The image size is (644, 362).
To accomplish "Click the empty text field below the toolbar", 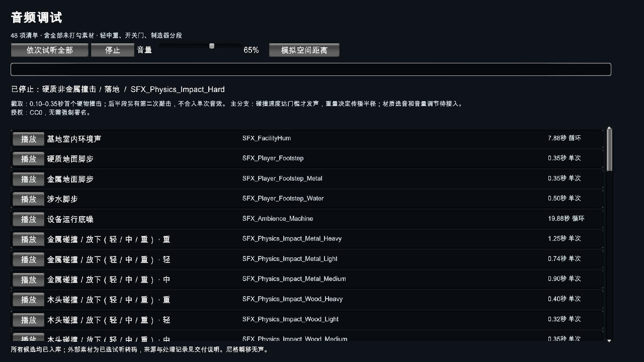I will [311, 69].
